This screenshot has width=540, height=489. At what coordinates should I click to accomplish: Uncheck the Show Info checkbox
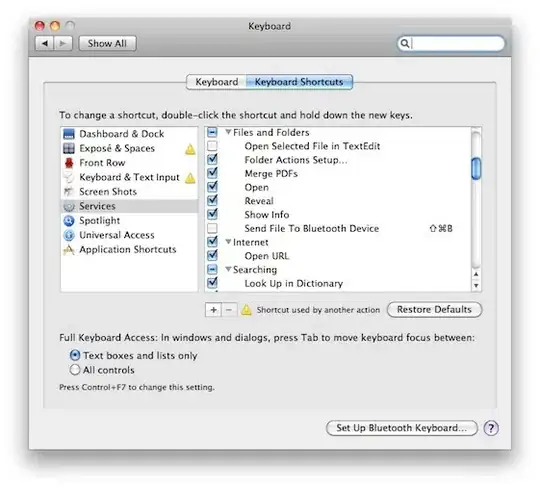point(212,214)
